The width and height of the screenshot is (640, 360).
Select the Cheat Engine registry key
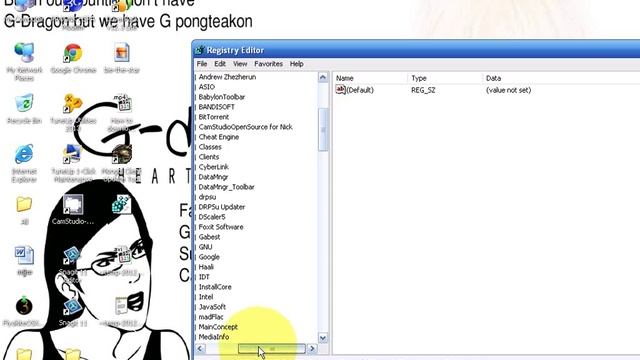(218, 137)
